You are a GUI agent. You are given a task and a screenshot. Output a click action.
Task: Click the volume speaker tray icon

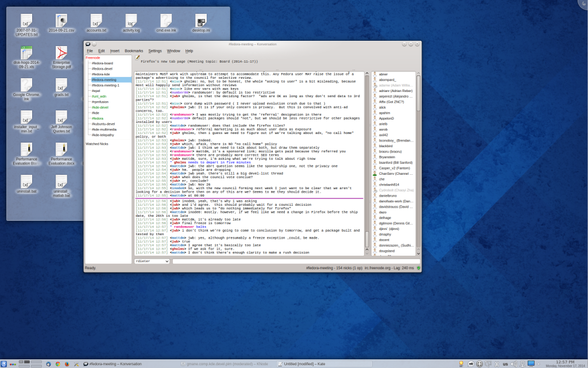pyautogui.click(x=513, y=364)
